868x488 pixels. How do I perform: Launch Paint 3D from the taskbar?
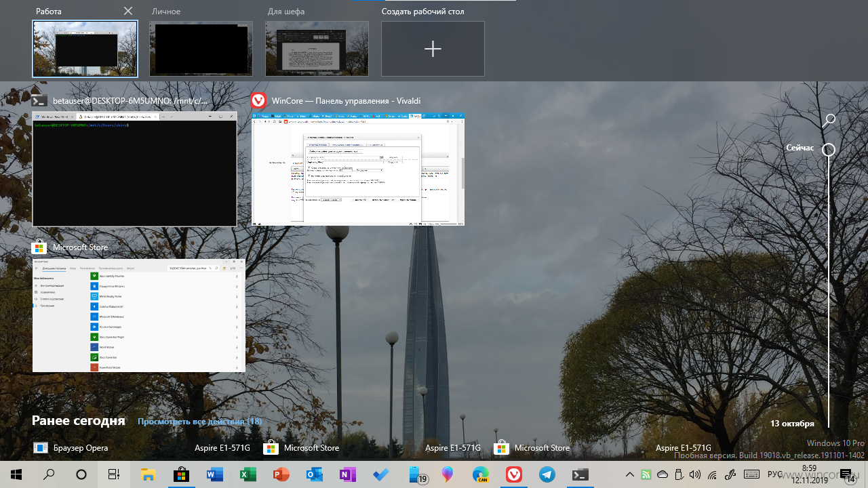pyautogui.click(x=447, y=474)
